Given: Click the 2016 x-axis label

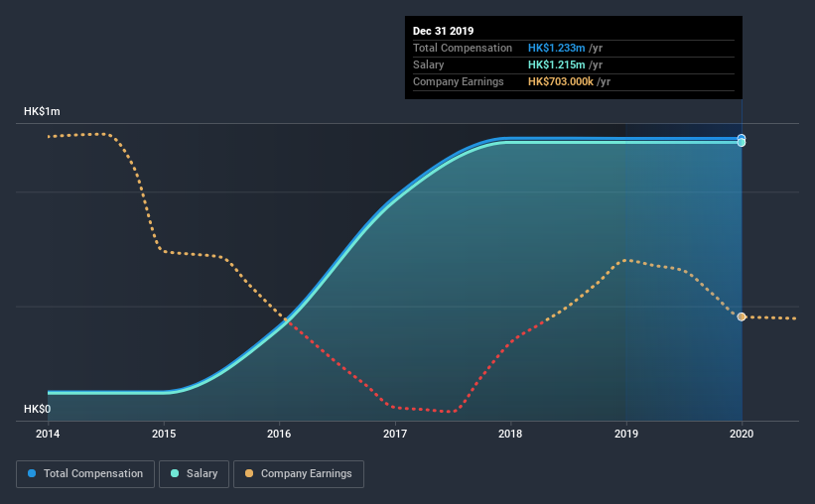Looking at the screenshot, I should point(279,434).
